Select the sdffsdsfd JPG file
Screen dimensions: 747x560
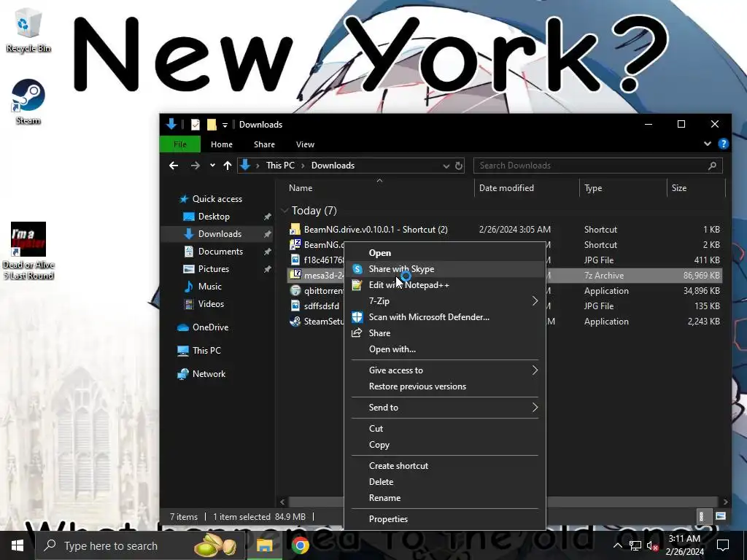[x=322, y=306]
